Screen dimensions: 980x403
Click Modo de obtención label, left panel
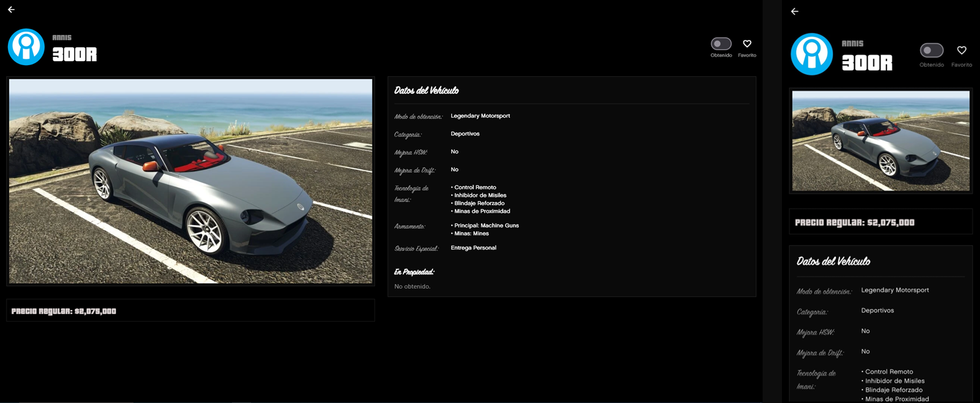(x=418, y=117)
